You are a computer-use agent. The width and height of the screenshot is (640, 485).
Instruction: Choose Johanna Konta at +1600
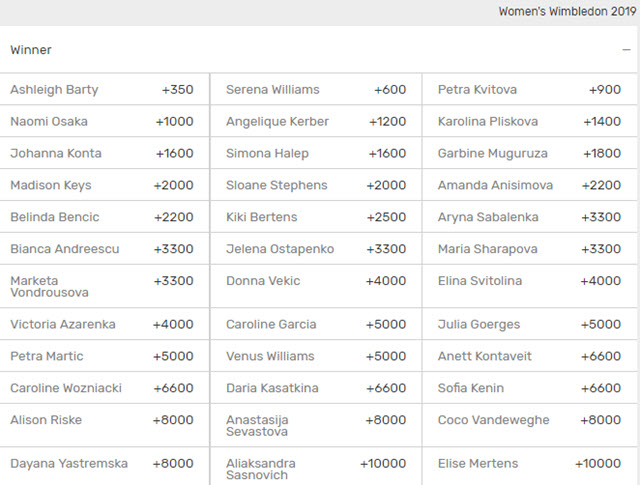tap(103, 154)
